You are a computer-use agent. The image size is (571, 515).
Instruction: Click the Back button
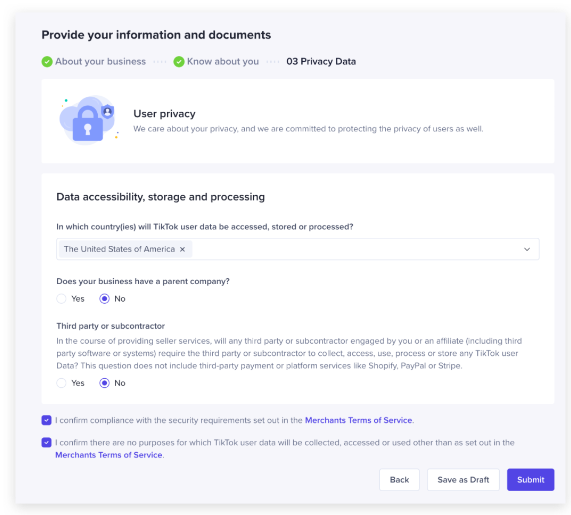click(x=399, y=480)
